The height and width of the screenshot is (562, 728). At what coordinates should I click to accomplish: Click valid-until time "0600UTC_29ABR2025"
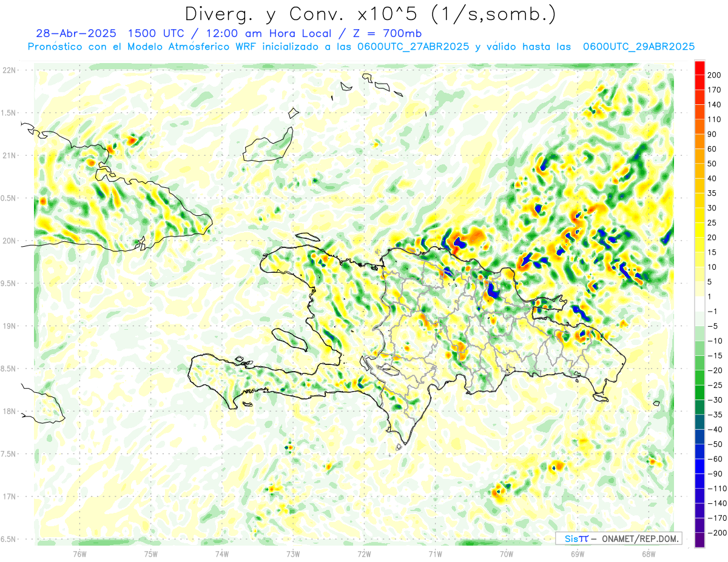coord(638,47)
